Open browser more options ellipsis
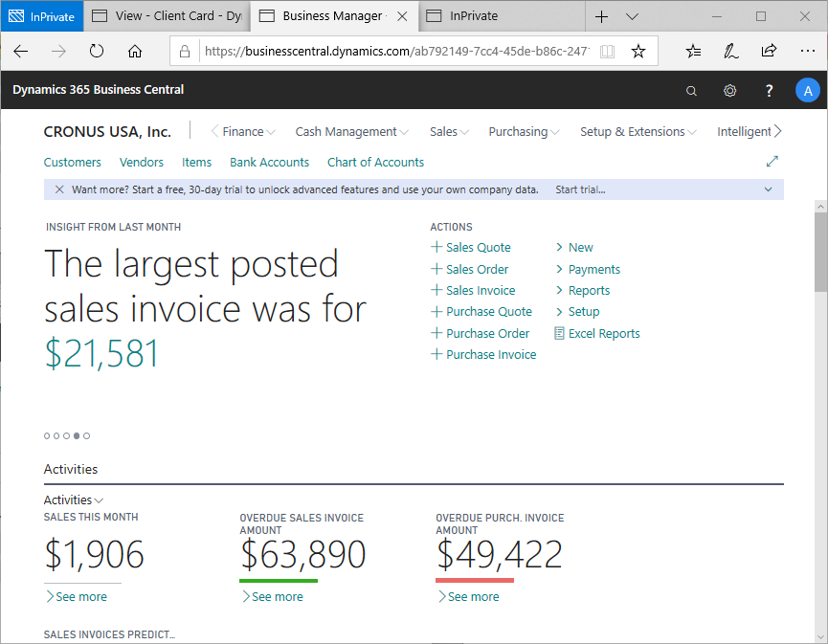The width and height of the screenshot is (828, 644). [x=807, y=52]
